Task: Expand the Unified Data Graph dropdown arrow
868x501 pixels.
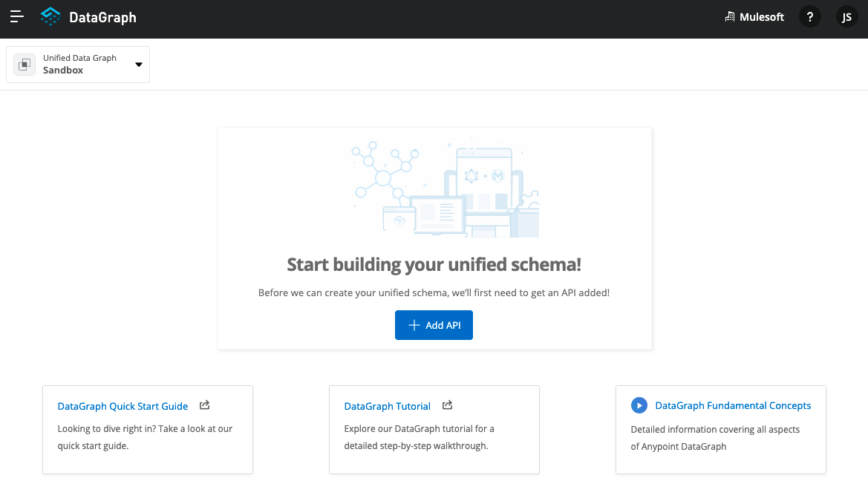Action: click(138, 65)
